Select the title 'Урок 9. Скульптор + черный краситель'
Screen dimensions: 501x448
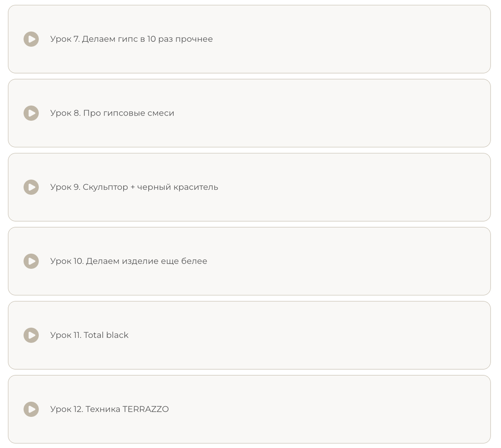[134, 187]
